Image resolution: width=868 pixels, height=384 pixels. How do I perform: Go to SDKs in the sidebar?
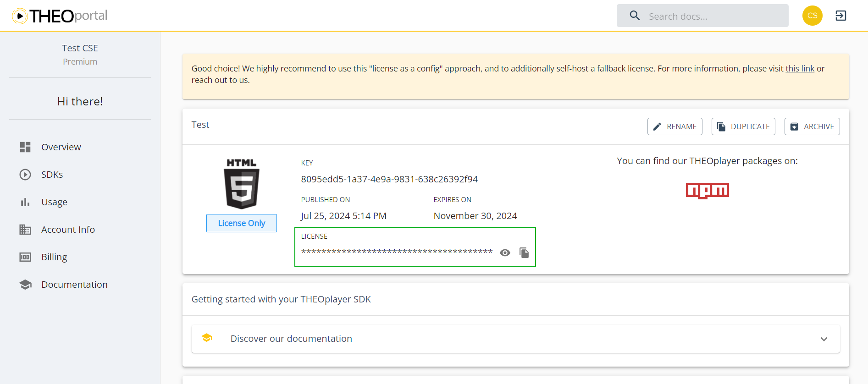click(x=52, y=175)
